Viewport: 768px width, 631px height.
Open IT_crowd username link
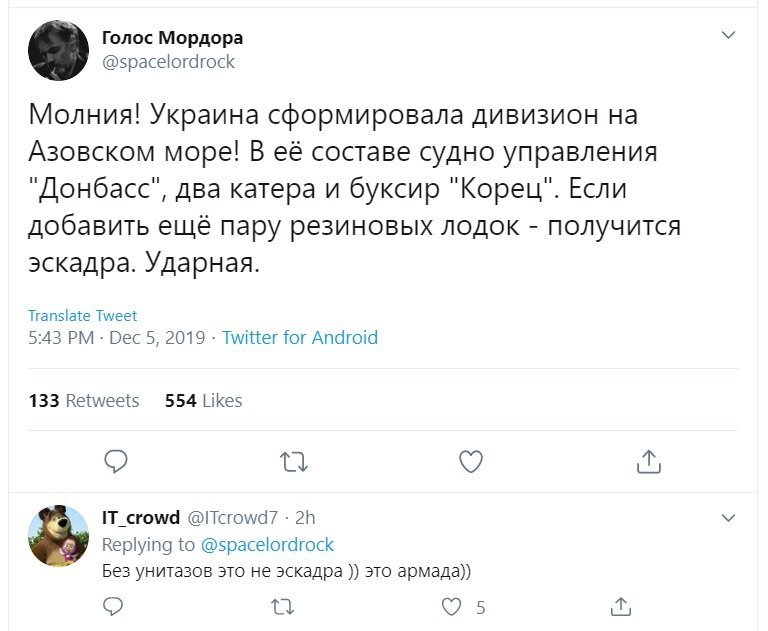point(141,517)
